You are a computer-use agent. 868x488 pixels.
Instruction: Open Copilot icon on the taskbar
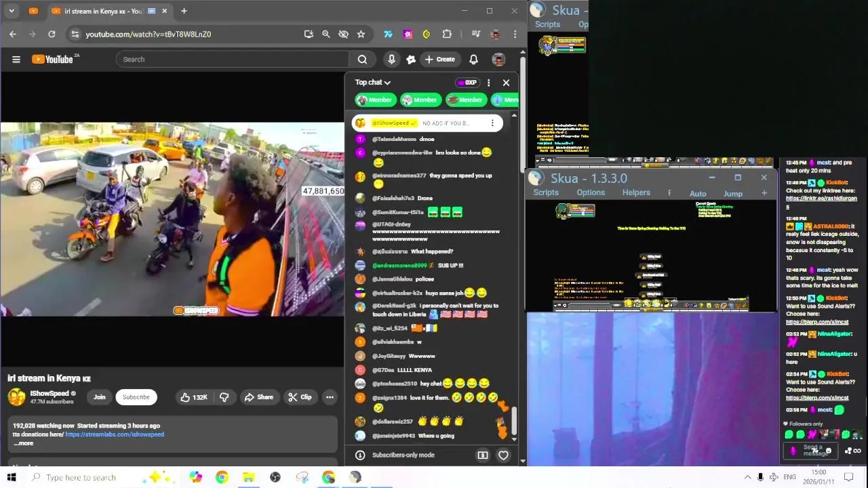(x=195, y=477)
